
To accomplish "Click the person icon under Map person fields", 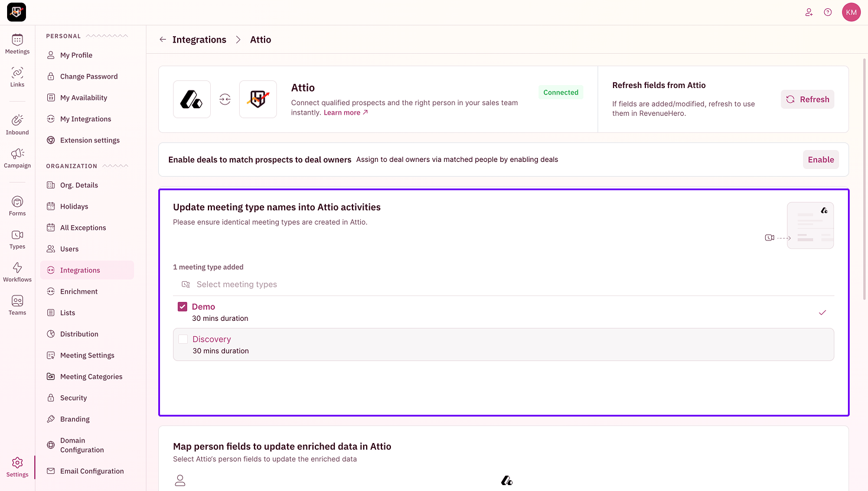I will (180, 480).
